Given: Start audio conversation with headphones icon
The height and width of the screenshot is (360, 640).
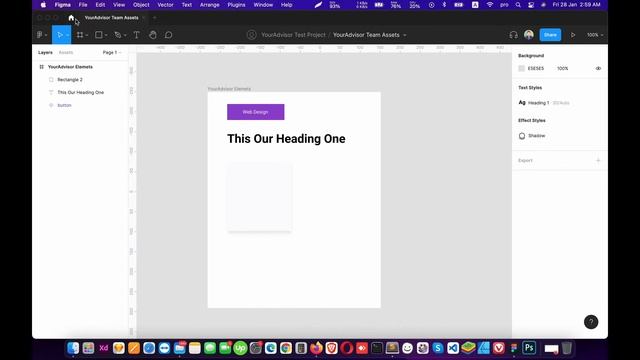Looking at the screenshot, I should [x=513, y=35].
